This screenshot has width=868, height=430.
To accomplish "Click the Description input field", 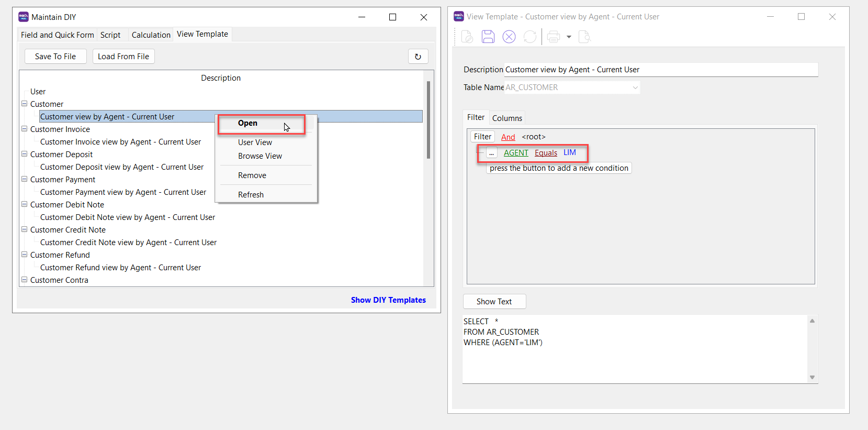I will pos(661,70).
